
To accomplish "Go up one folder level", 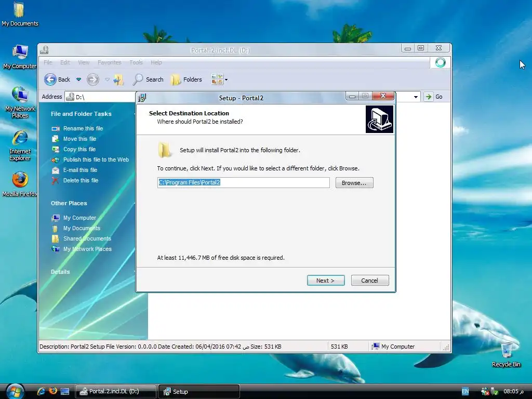I will tap(118, 79).
